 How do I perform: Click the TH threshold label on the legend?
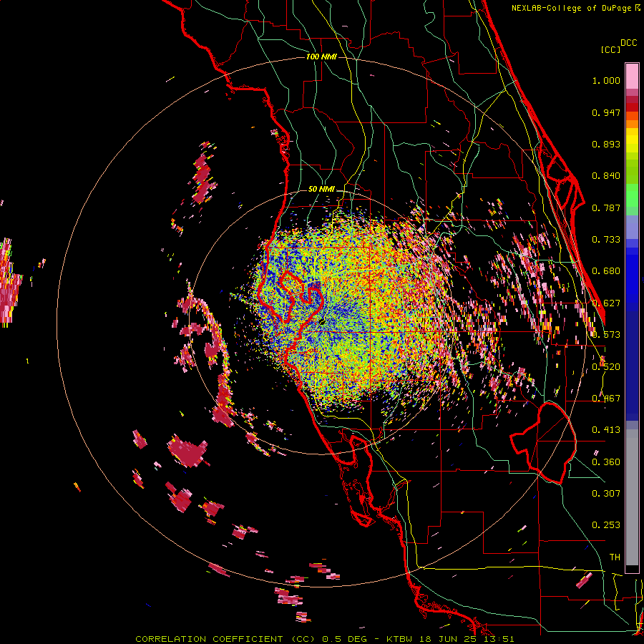pos(615,557)
